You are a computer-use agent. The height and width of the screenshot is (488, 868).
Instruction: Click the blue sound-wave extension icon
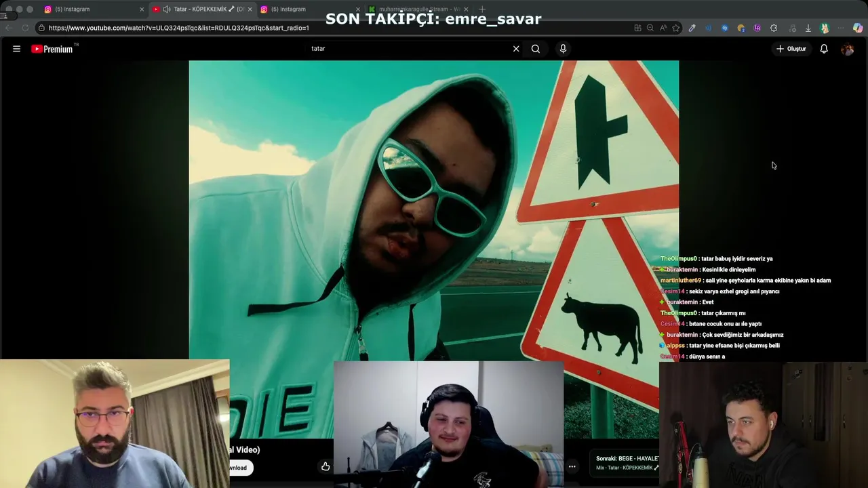coord(708,28)
